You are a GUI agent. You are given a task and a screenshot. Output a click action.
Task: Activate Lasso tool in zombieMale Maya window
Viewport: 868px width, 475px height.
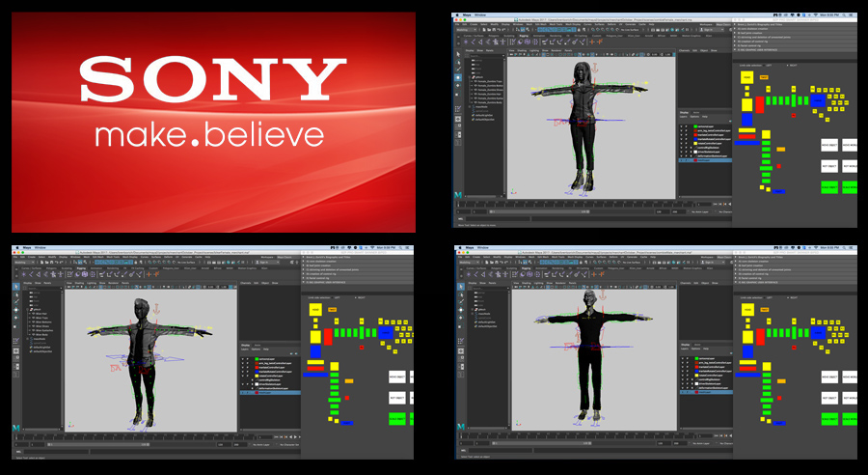click(461, 294)
